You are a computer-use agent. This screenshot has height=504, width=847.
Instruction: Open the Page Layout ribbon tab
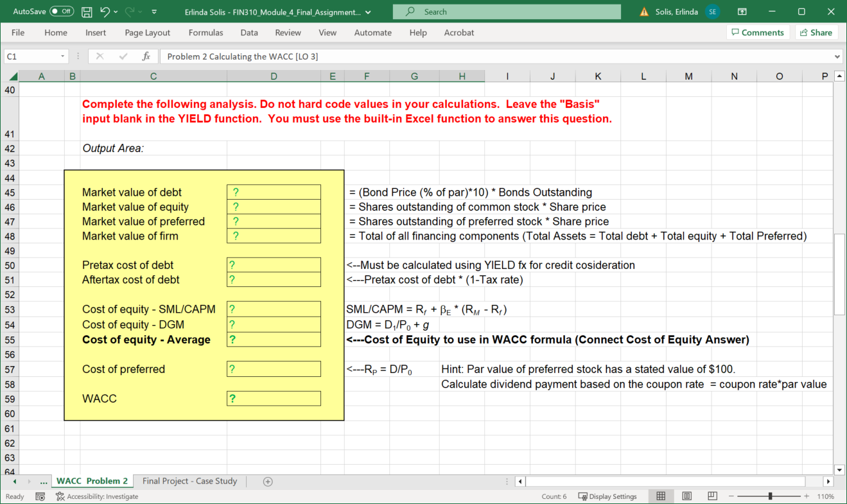tap(148, 33)
